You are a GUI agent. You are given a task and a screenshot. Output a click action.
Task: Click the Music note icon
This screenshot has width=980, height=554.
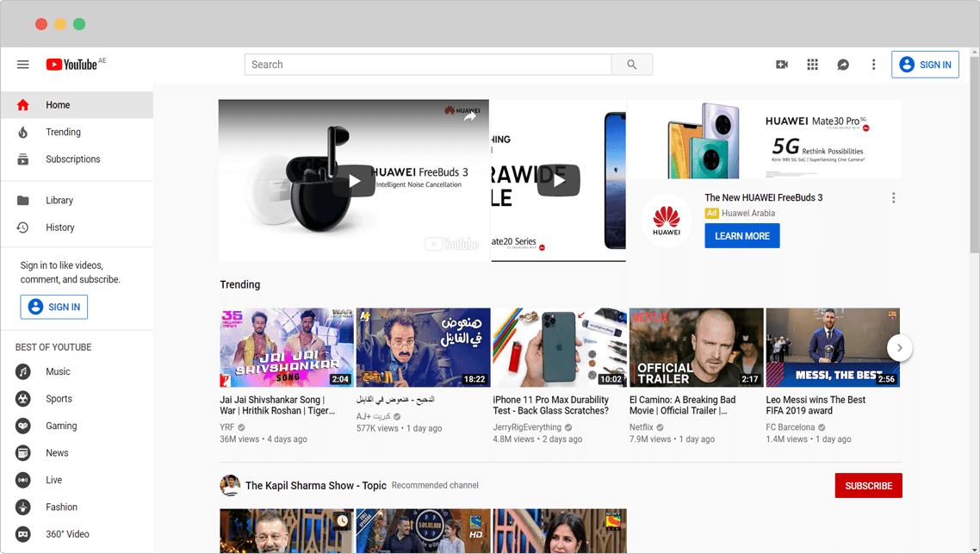point(23,371)
